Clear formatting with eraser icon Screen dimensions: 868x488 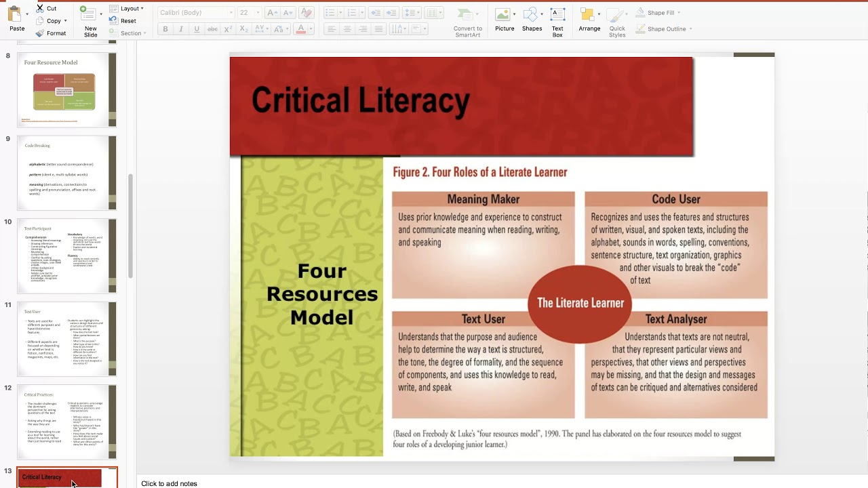tap(306, 13)
